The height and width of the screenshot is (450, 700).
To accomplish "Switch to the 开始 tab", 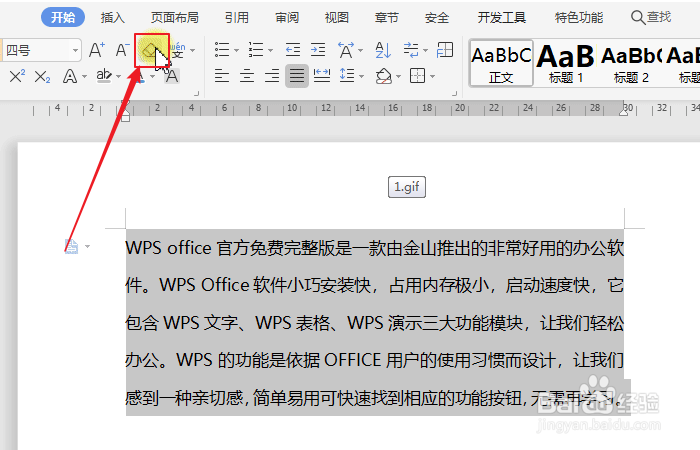I will 63,17.
